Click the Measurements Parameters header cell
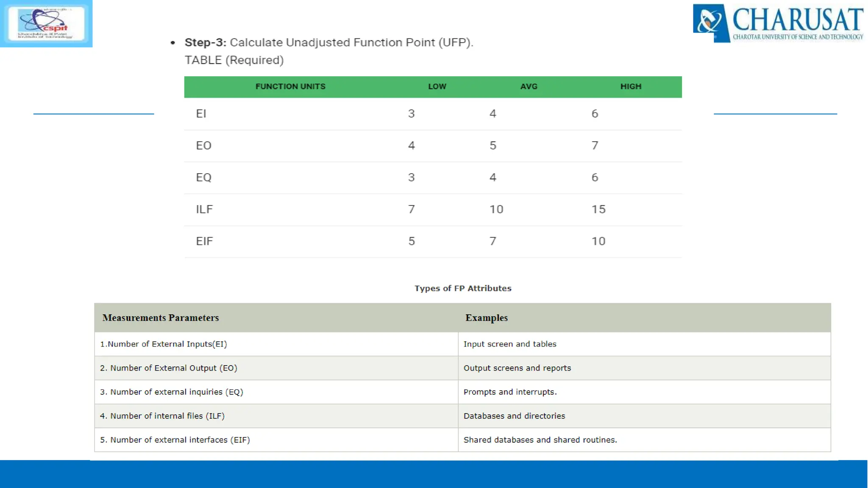This screenshot has height=488, width=868. [161, 318]
